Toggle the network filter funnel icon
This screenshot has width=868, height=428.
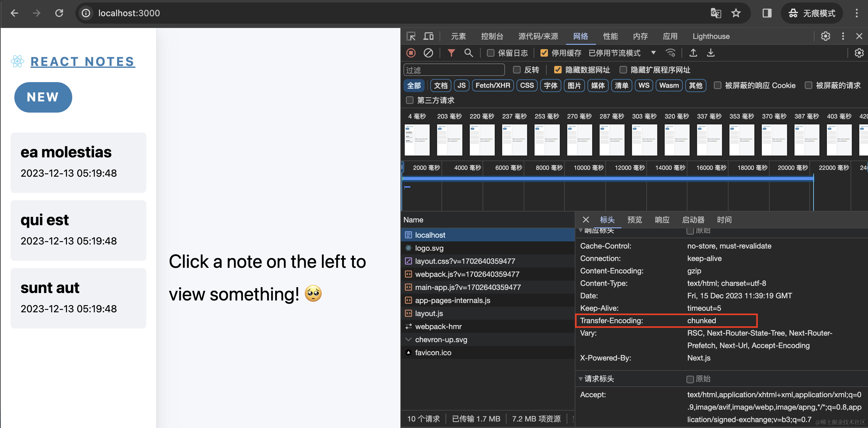click(x=451, y=53)
